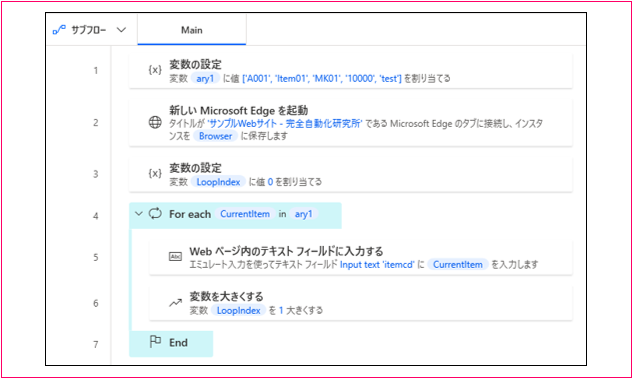633x379 pixels.
Task: Select the 変数を大きくする action title
Action: point(226,297)
